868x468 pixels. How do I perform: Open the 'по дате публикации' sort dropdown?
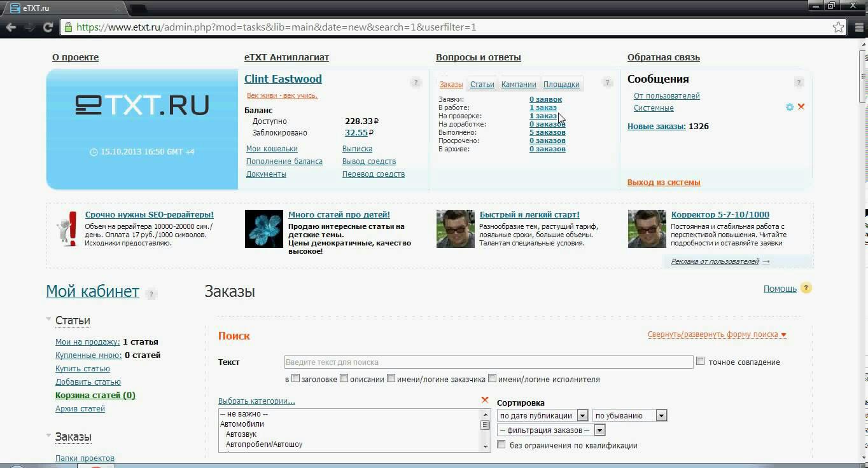click(x=543, y=415)
